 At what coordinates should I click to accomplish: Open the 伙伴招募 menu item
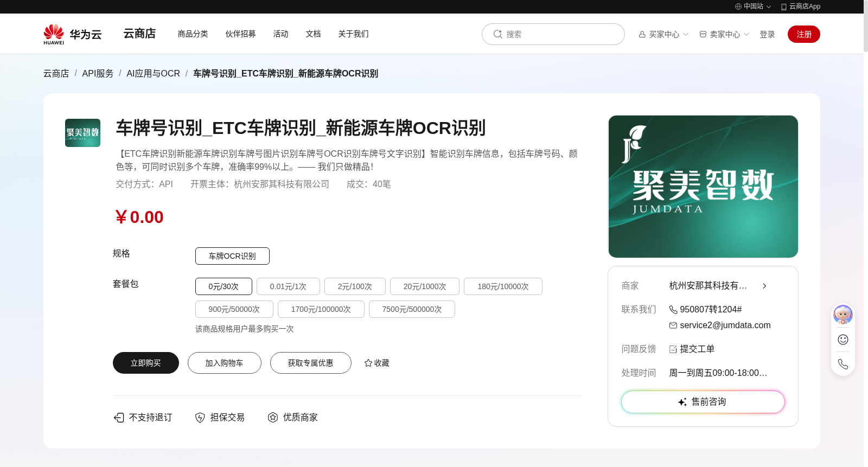(x=240, y=34)
